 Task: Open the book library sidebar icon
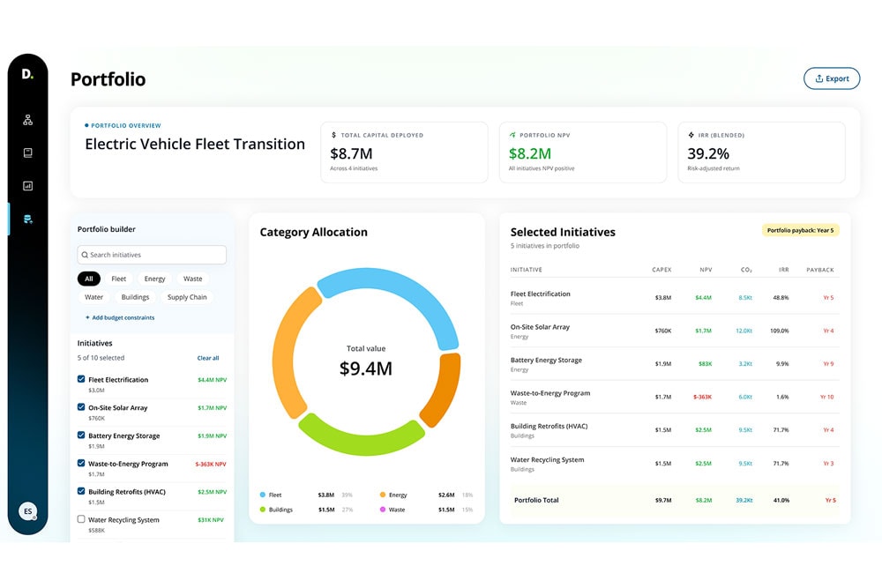(x=27, y=153)
